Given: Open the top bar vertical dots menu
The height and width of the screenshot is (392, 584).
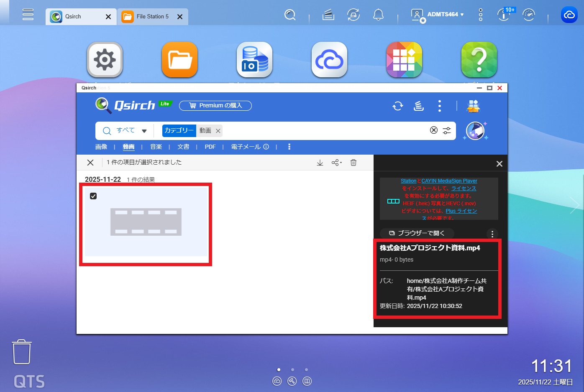Looking at the screenshot, I should click(481, 15).
